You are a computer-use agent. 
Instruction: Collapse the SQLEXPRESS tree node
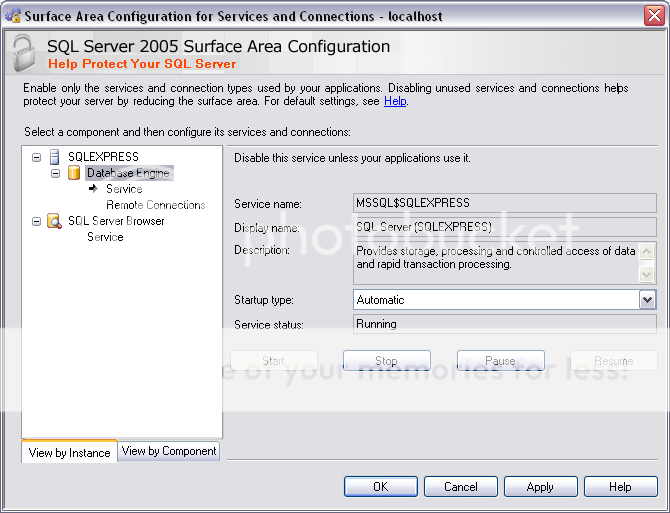[x=37, y=157]
